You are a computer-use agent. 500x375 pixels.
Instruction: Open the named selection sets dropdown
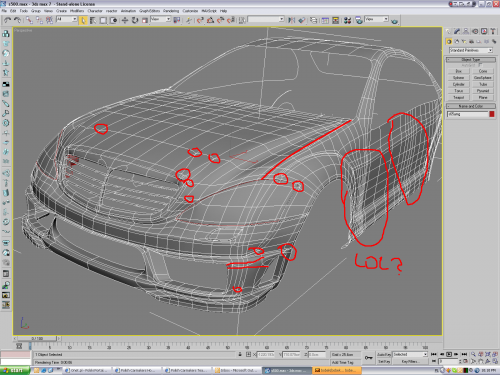[x=266, y=19]
